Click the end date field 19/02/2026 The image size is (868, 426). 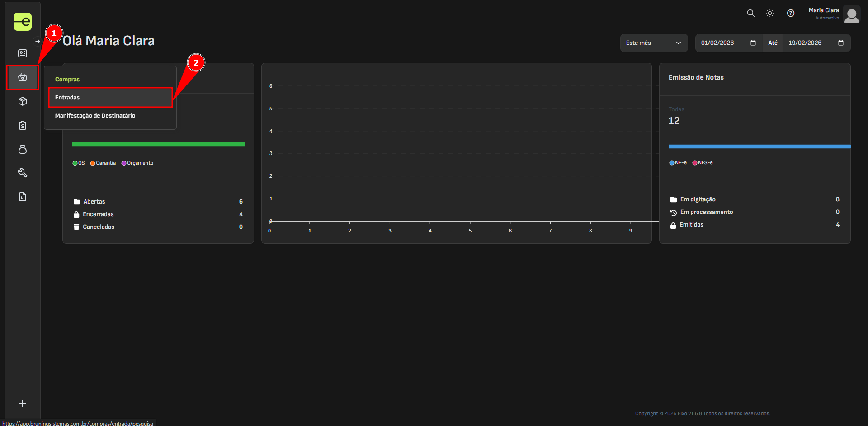click(x=805, y=43)
